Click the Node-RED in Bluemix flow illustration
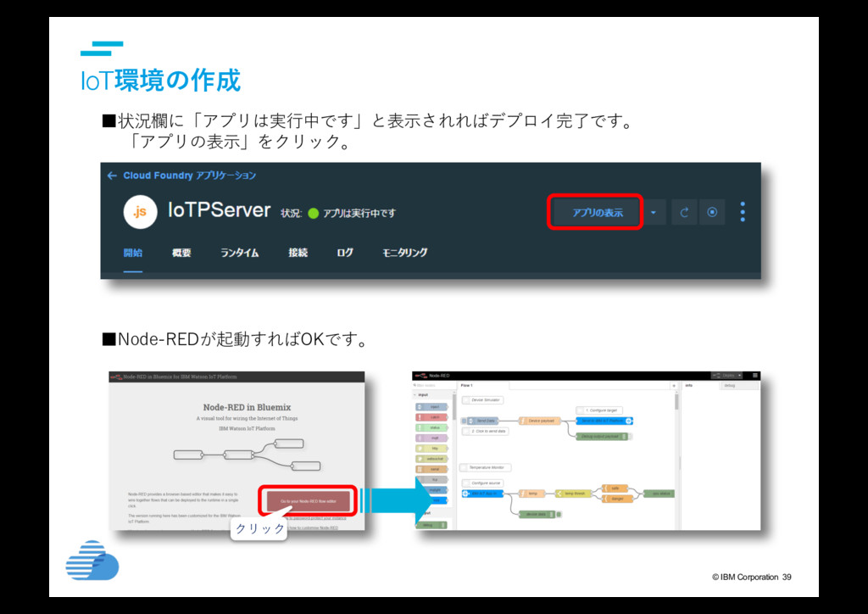868x614 pixels. [x=247, y=455]
